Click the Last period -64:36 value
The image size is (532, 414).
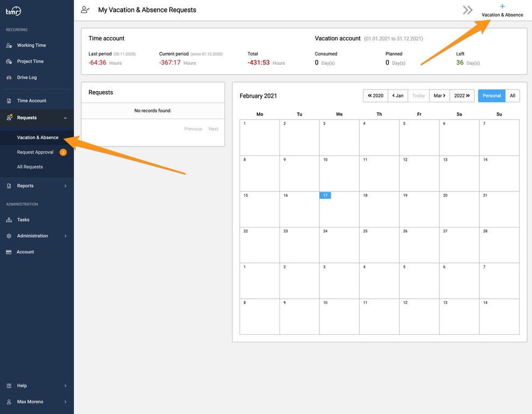[97, 63]
